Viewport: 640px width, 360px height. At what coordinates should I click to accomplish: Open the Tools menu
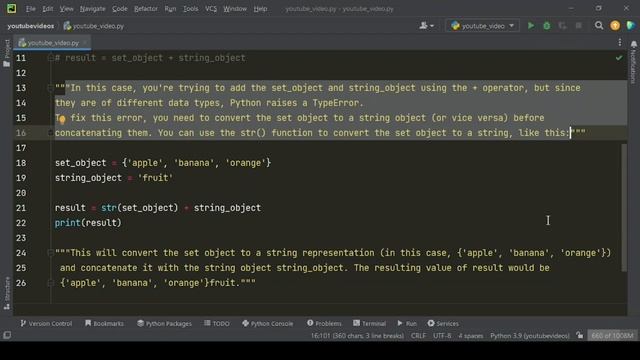(190, 9)
